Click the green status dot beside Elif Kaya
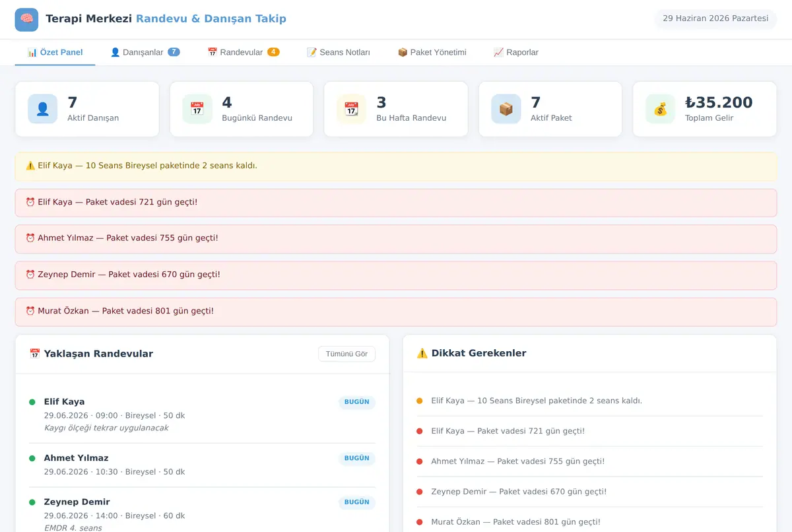Screen dimensions: 792x532 pos(32,402)
